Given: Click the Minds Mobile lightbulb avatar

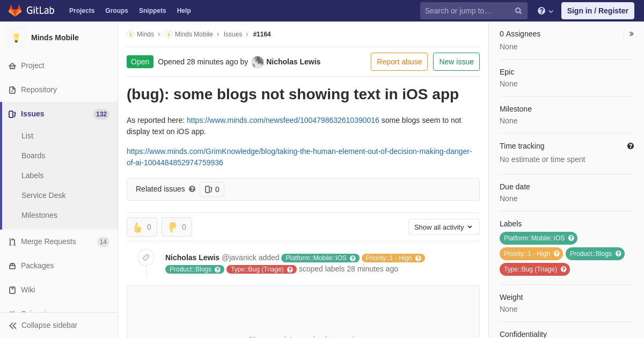Looking at the screenshot, I should (16, 38).
